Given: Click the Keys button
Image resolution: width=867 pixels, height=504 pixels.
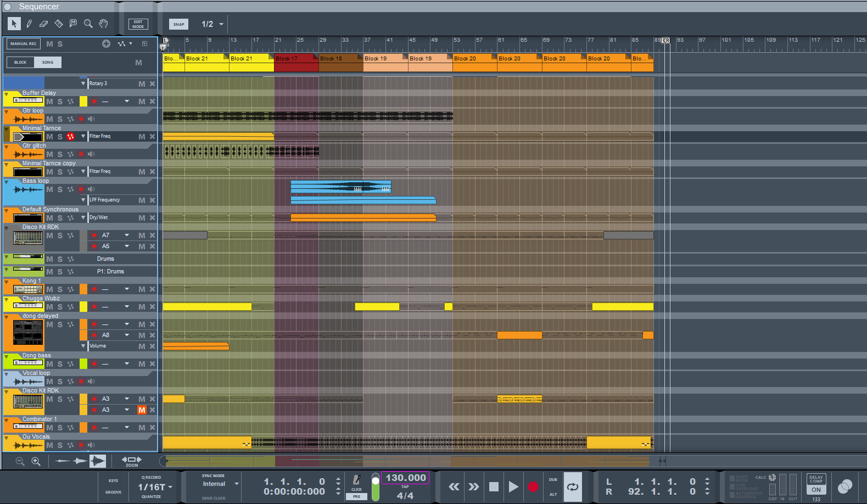Looking at the screenshot, I should 114,481.
